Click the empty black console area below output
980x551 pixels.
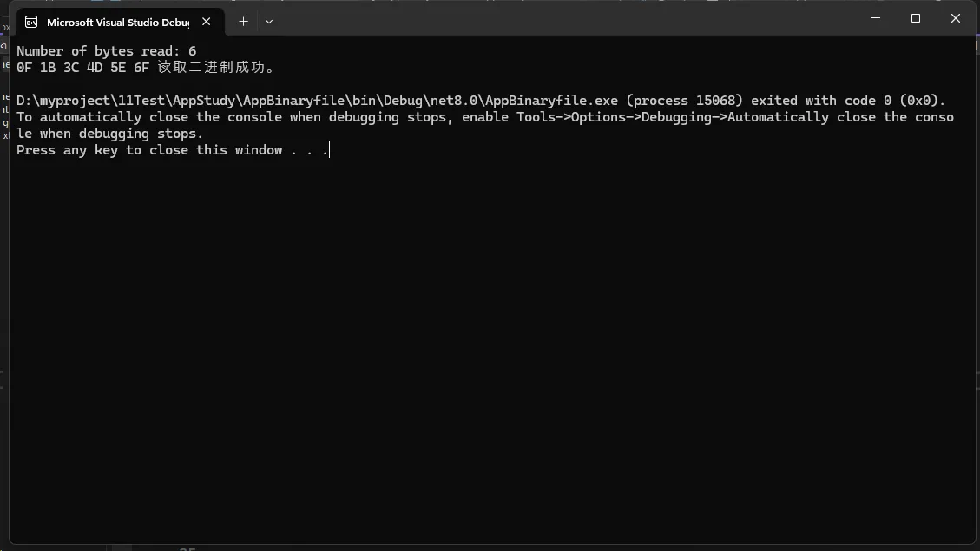(492, 350)
